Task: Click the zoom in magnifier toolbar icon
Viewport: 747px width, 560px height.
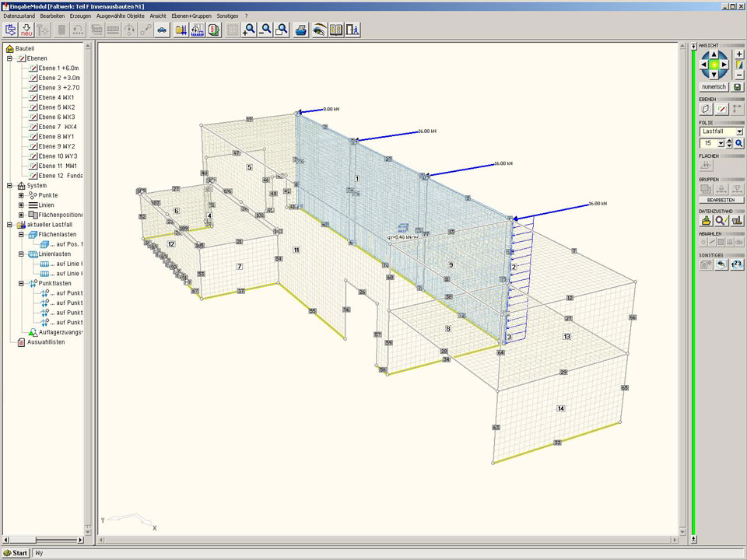Action: coord(249,30)
